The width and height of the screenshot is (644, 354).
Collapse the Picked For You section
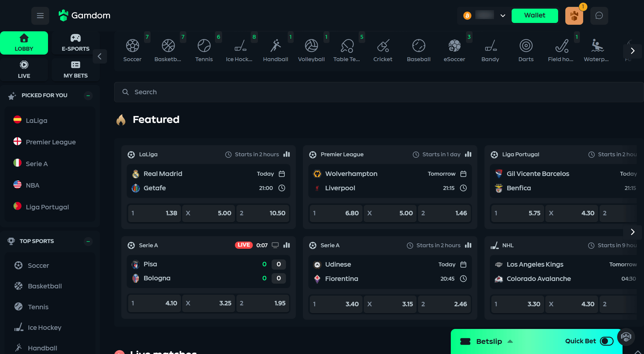pos(88,96)
